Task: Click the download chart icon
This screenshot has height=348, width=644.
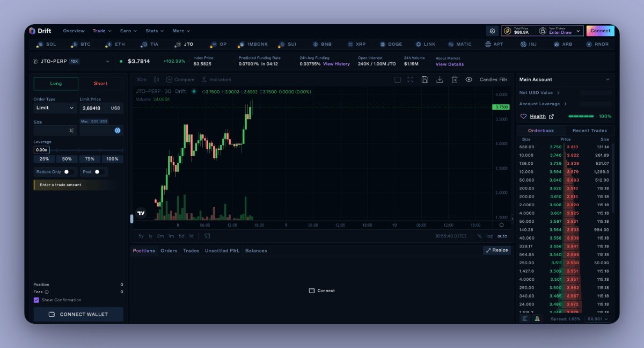Action: click(440, 79)
